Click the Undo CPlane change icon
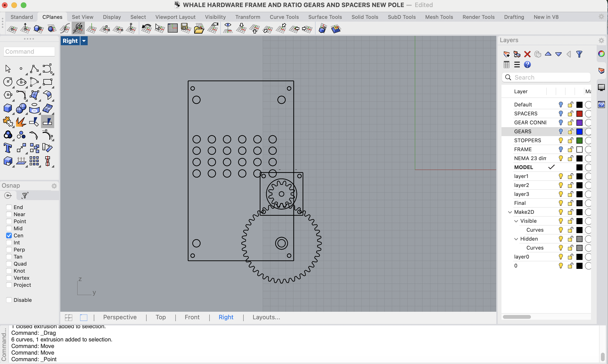 (147, 29)
